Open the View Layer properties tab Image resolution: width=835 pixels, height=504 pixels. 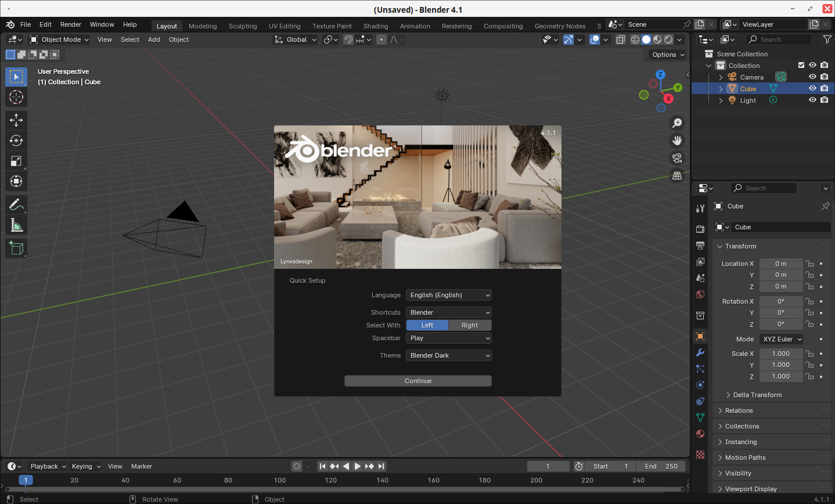point(700,261)
